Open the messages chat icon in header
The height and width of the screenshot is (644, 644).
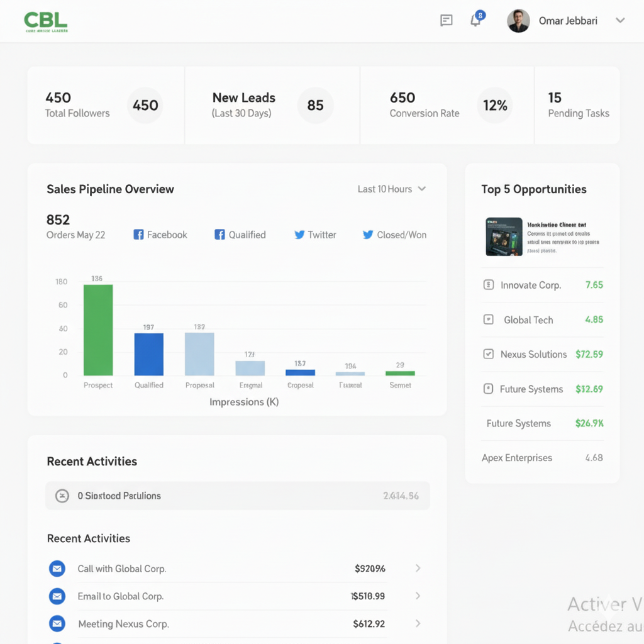point(446,21)
